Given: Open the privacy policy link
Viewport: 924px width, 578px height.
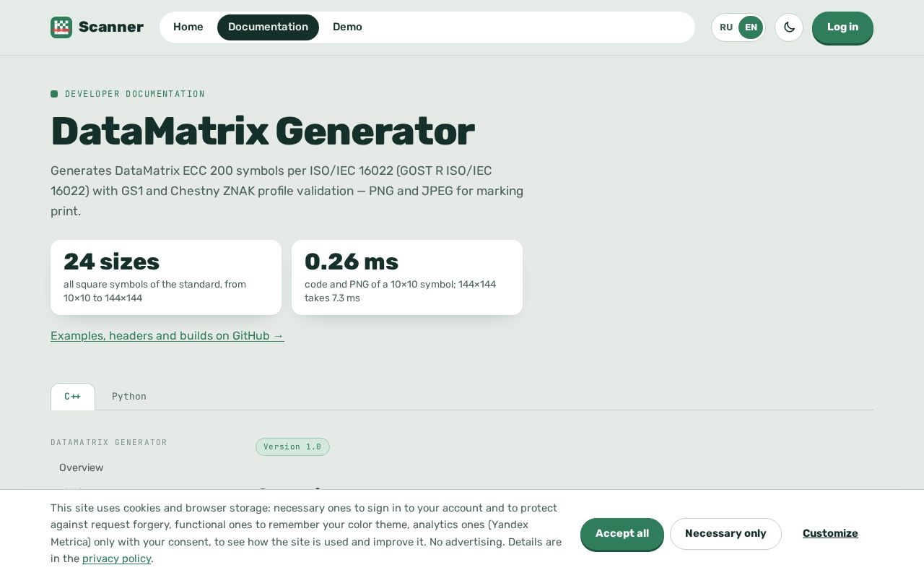Looking at the screenshot, I should click(x=117, y=558).
